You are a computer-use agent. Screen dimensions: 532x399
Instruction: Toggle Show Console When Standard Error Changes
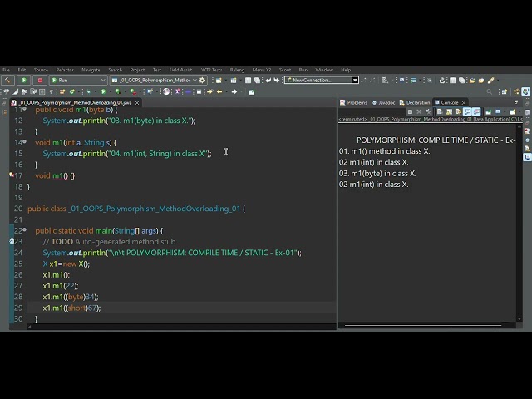476,111
